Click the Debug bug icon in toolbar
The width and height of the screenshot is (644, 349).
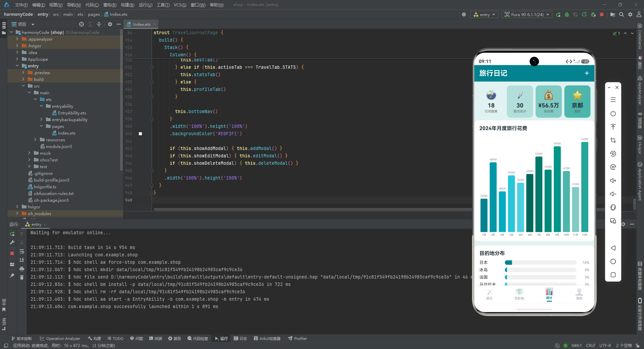tap(567, 14)
